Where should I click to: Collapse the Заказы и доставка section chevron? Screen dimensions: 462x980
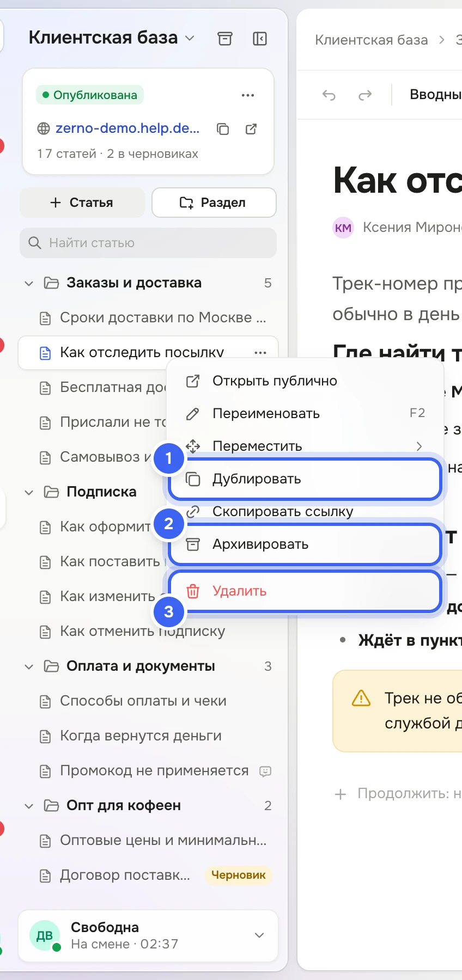(x=29, y=283)
